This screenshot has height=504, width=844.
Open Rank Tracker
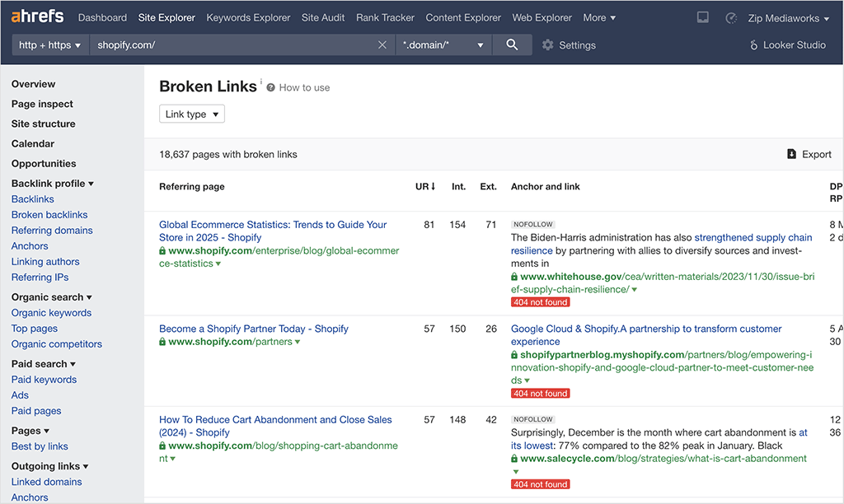[386, 18]
